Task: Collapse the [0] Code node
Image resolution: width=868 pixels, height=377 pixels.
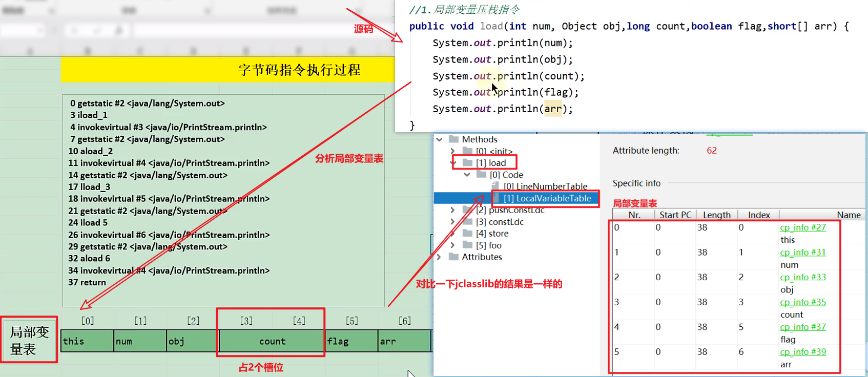Action: click(x=467, y=175)
